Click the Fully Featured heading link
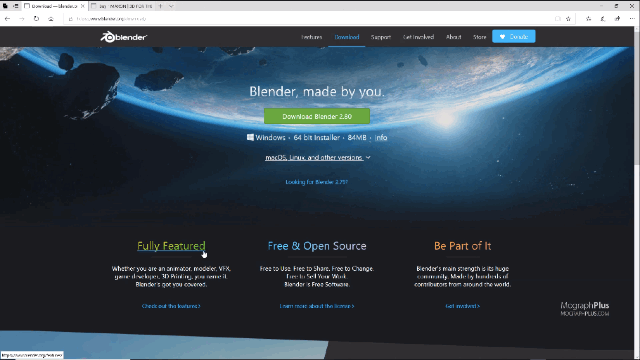Image resolution: width=640 pixels, height=360 pixels. (171, 246)
